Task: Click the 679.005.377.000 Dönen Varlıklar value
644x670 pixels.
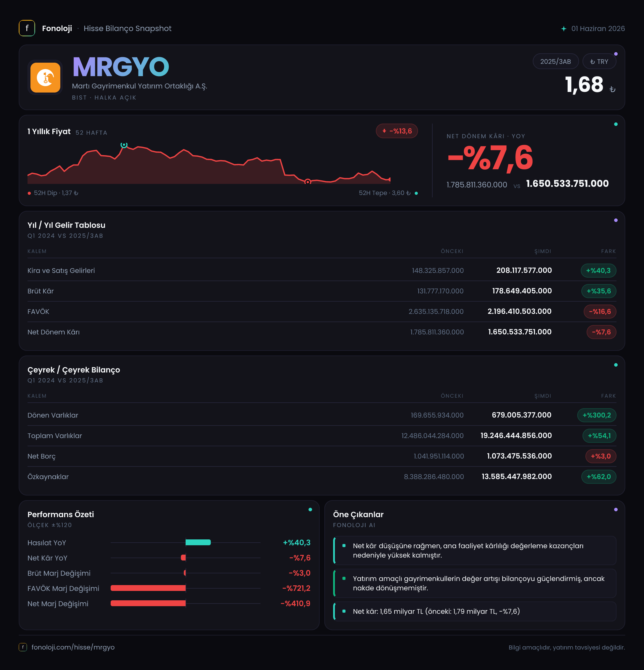Action: point(521,415)
